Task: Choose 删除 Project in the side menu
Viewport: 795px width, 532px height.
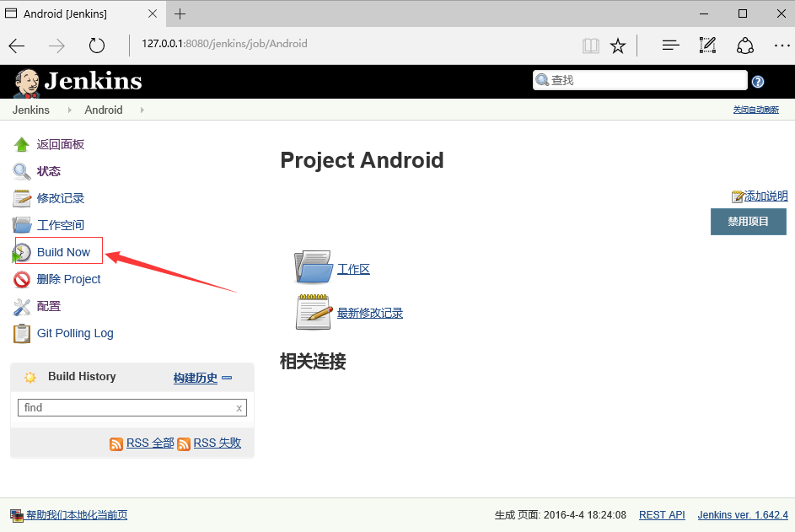Action: 68,279
